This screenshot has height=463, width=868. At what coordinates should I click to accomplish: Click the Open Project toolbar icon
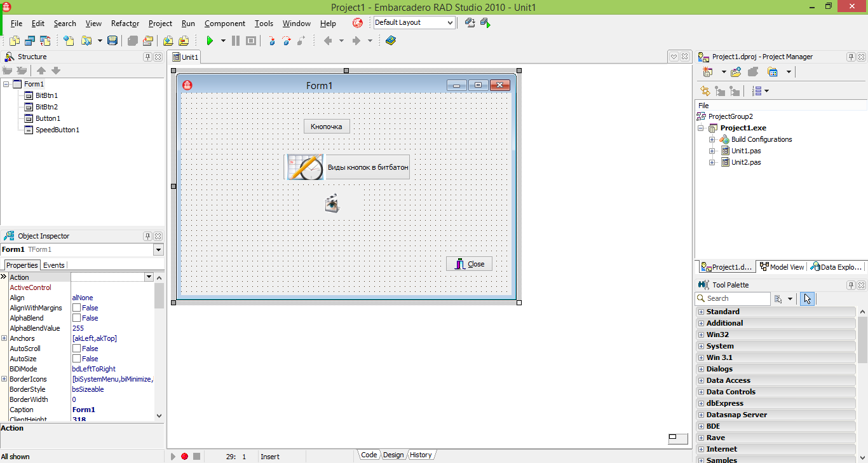[147, 41]
